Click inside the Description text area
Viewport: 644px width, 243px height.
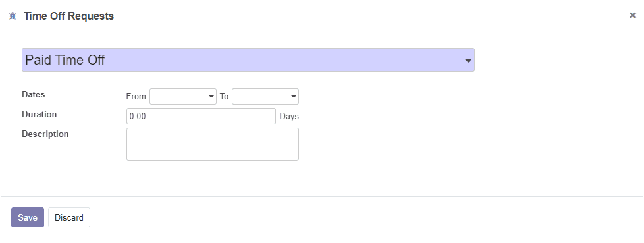click(212, 144)
